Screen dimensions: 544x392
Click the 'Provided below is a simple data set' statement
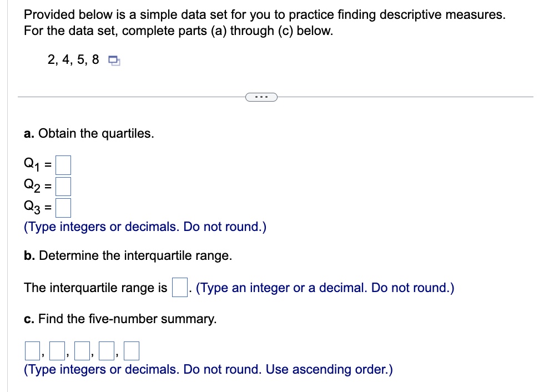click(x=265, y=23)
